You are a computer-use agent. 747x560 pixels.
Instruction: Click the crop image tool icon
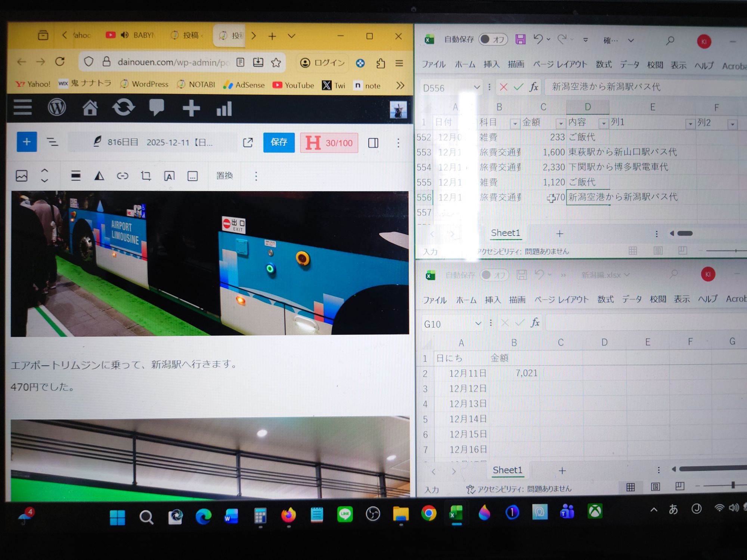tap(146, 176)
